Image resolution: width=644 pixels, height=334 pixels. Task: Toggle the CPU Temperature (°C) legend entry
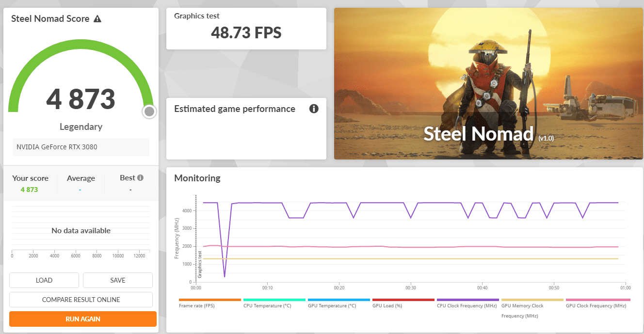274,303
